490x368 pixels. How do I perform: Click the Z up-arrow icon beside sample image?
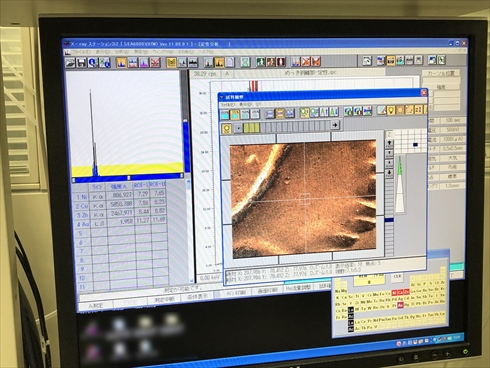[389, 144]
